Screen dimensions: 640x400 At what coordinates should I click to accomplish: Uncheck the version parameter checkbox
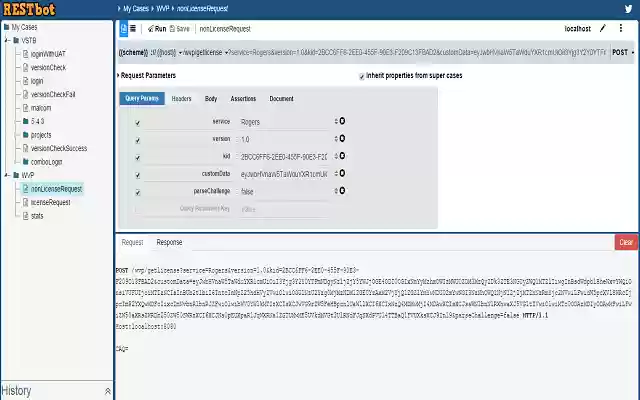(x=138, y=140)
